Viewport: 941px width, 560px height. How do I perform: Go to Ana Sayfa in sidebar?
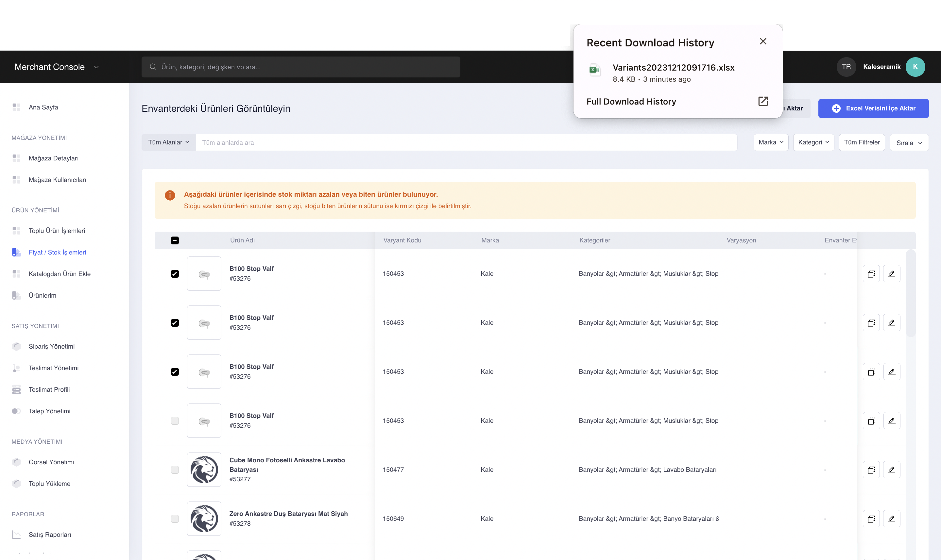[43, 107]
